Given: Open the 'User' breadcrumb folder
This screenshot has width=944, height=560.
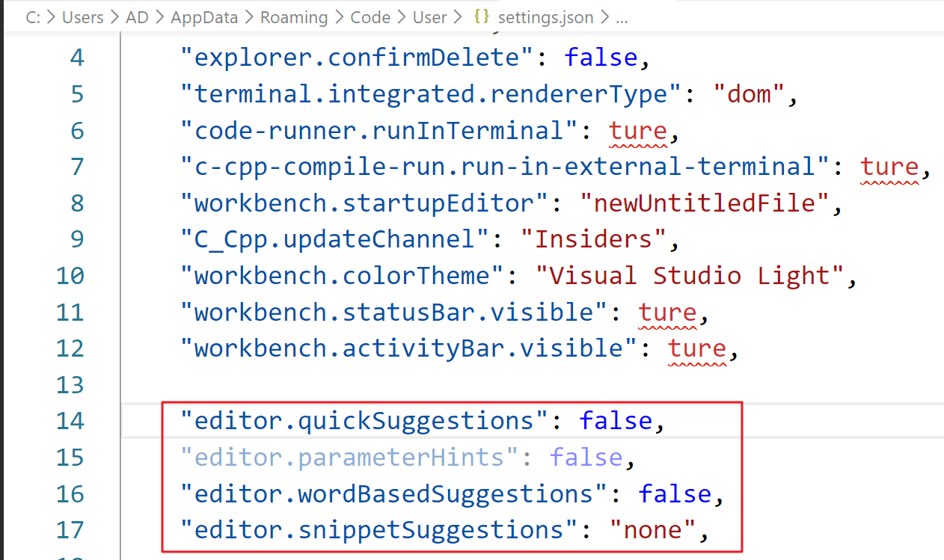Looking at the screenshot, I should (x=430, y=17).
